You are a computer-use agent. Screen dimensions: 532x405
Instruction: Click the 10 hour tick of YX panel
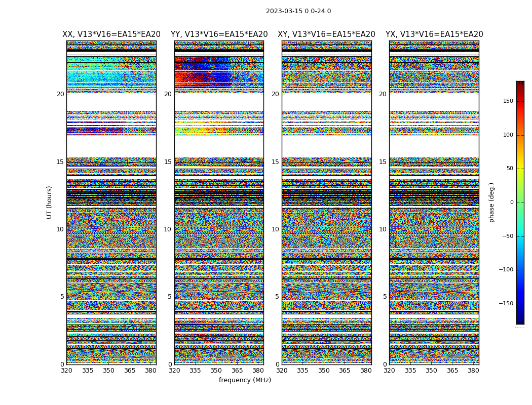[x=383, y=229]
